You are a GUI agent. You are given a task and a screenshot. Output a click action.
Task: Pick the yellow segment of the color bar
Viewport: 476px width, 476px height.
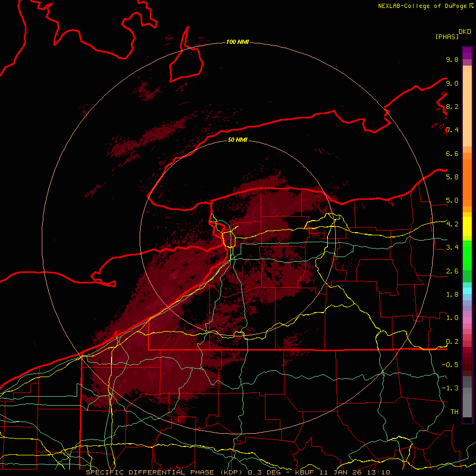[x=467, y=226]
